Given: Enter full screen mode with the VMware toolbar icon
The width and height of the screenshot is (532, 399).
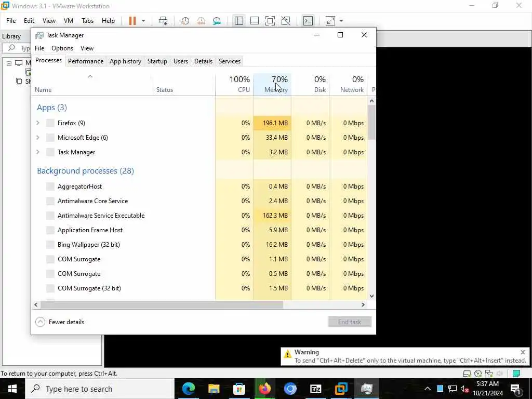Looking at the screenshot, I should coord(270,21).
